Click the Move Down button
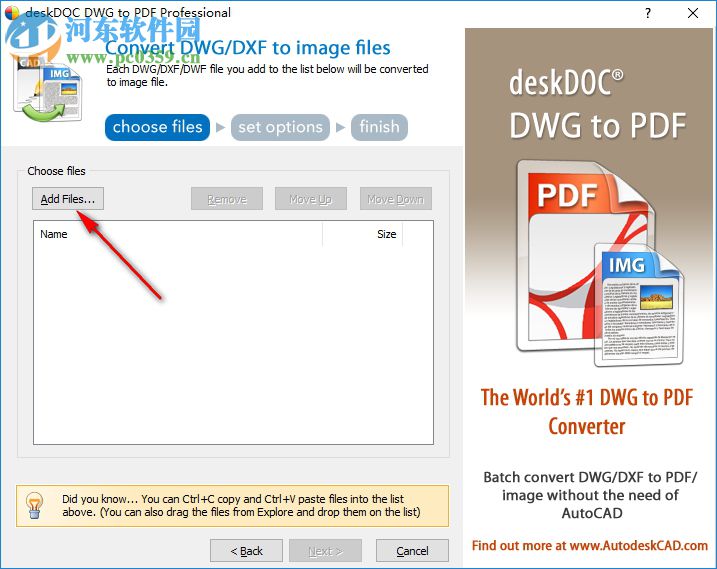The image size is (717, 569). click(396, 199)
